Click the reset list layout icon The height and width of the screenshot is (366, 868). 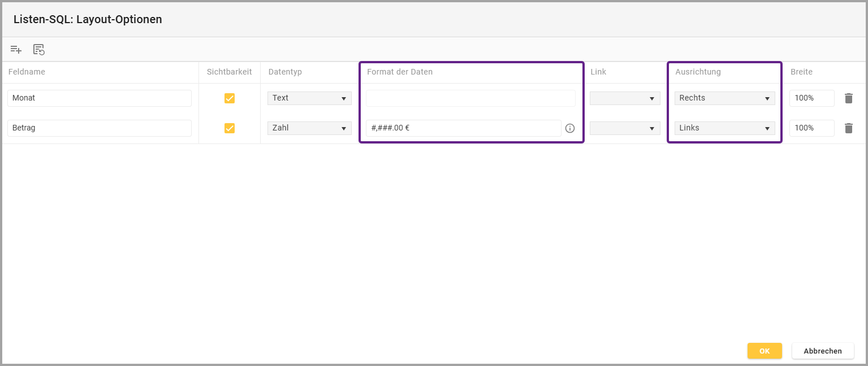[39, 50]
